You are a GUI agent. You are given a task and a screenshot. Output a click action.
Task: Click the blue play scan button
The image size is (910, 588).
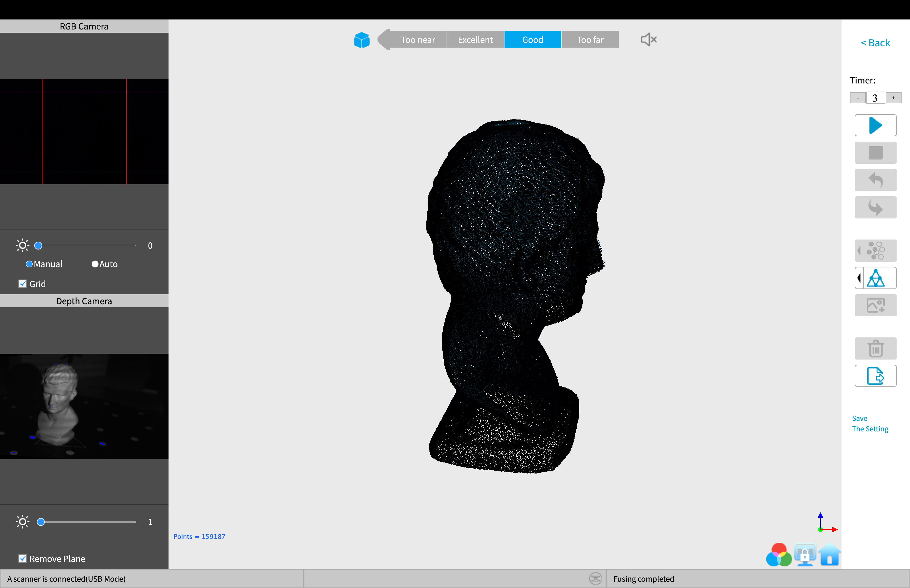tap(875, 125)
